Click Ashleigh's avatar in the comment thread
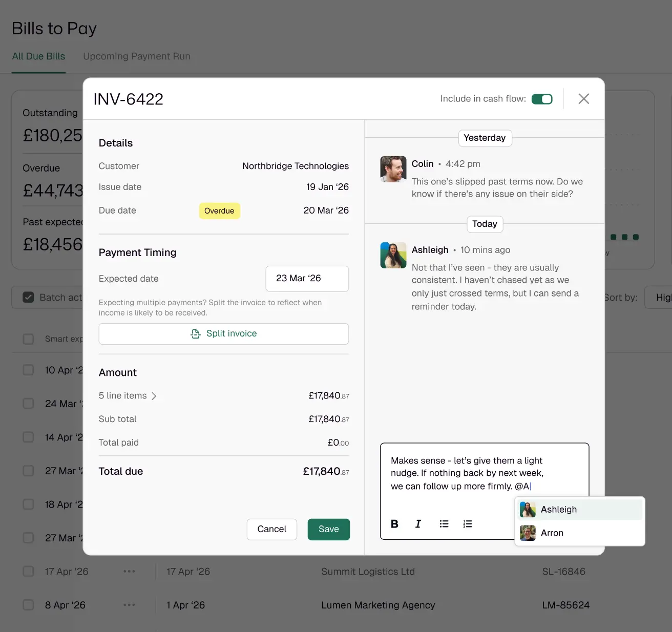This screenshot has width=672, height=632. (393, 255)
